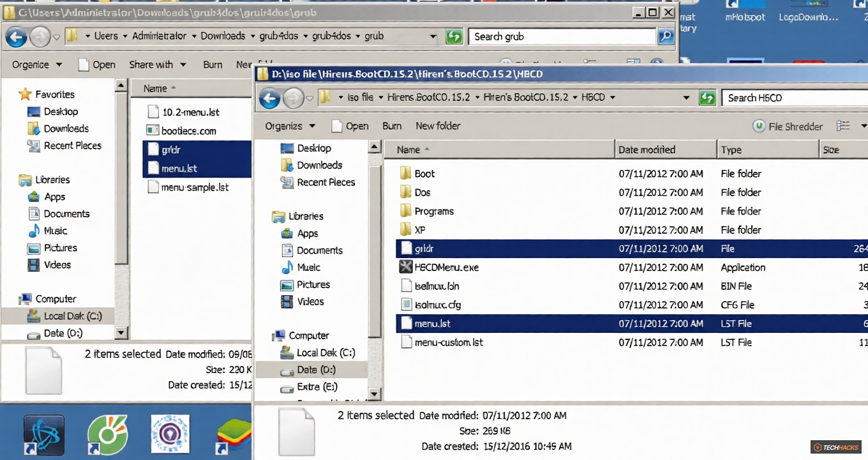This screenshot has width=868, height=460.
Task: Select grldr file in grub window
Action: (x=197, y=150)
